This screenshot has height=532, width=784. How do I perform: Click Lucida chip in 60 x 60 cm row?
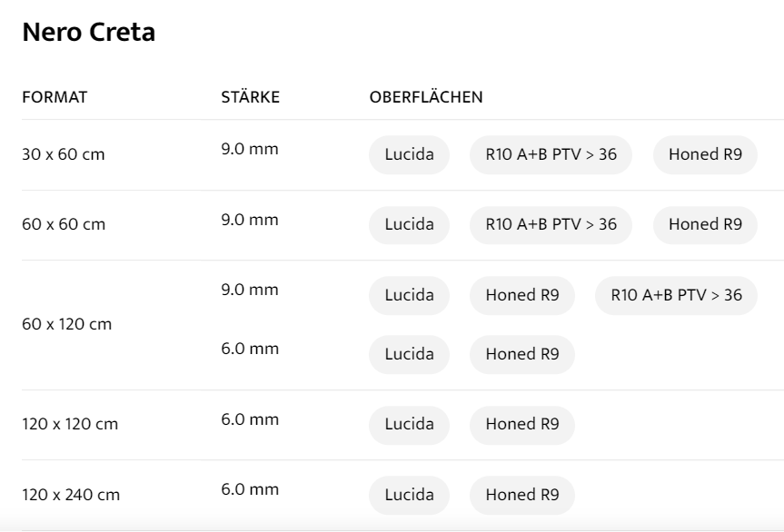tap(409, 224)
